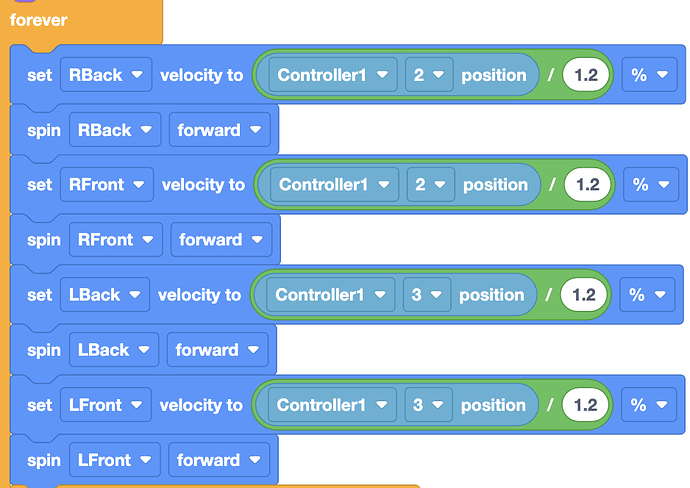The height and width of the screenshot is (488, 690).
Task: Open LBack motor dropdown in set velocity block
Action: 105,295
